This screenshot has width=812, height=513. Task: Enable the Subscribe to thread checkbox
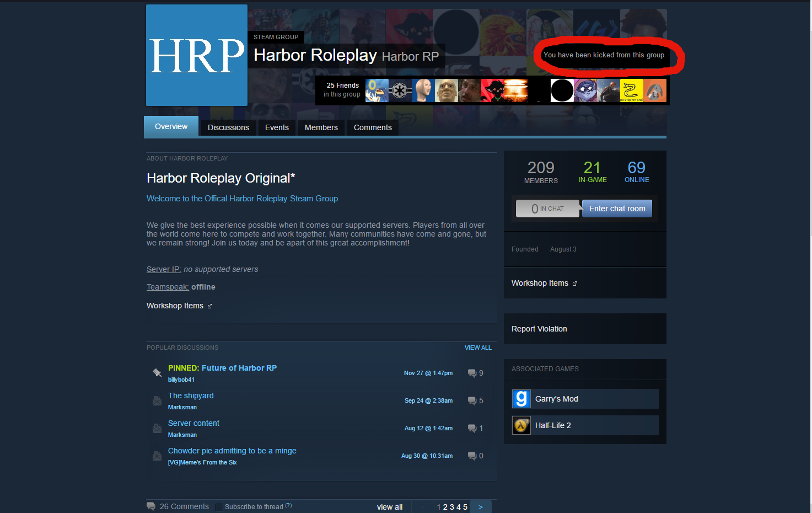coord(219,507)
